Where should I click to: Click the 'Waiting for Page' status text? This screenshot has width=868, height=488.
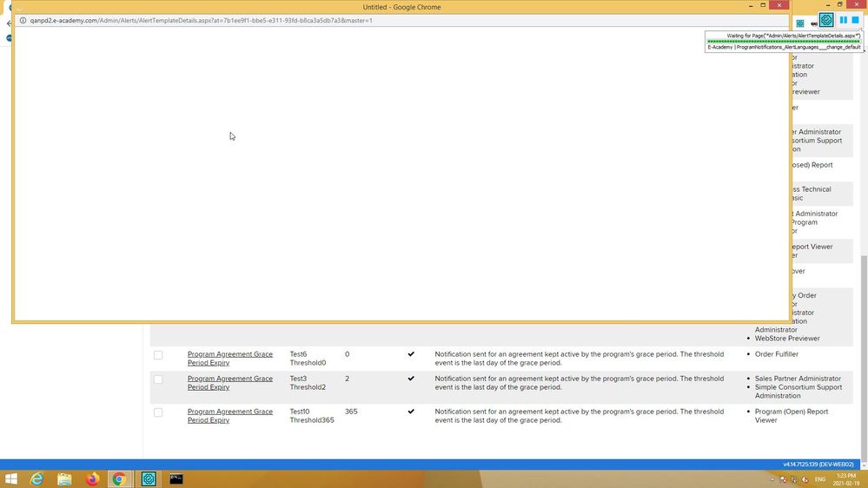pos(793,36)
